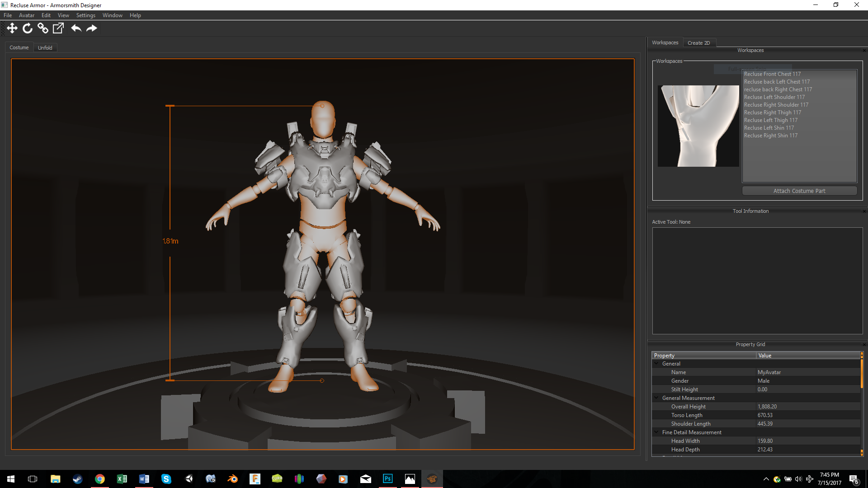
Task: Open the Help menu
Action: click(x=135, y=15)
